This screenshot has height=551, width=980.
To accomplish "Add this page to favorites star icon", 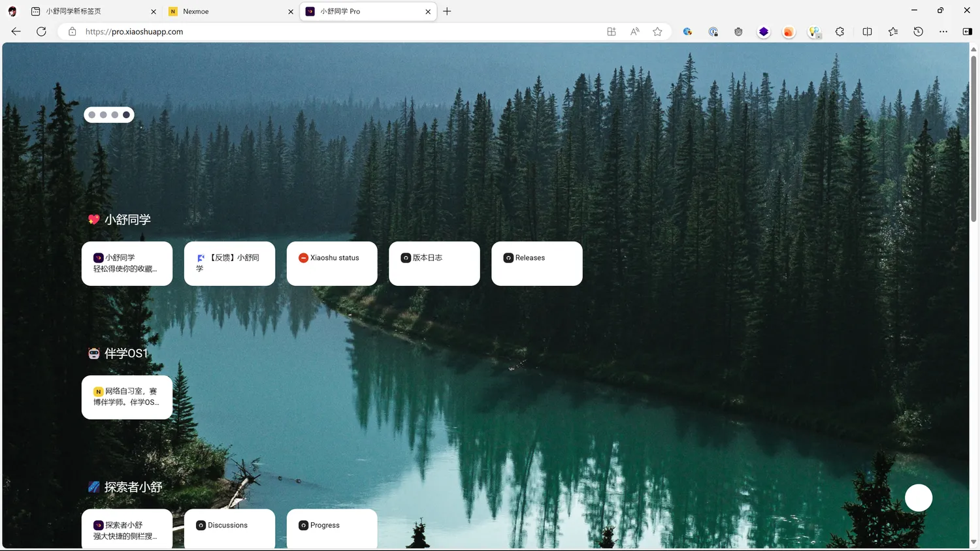I will tap(657, 31).
